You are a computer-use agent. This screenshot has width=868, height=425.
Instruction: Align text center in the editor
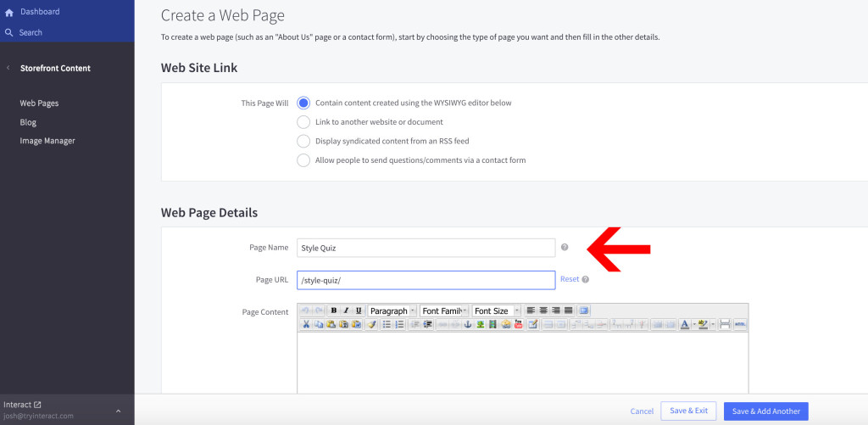click(543, 310)
